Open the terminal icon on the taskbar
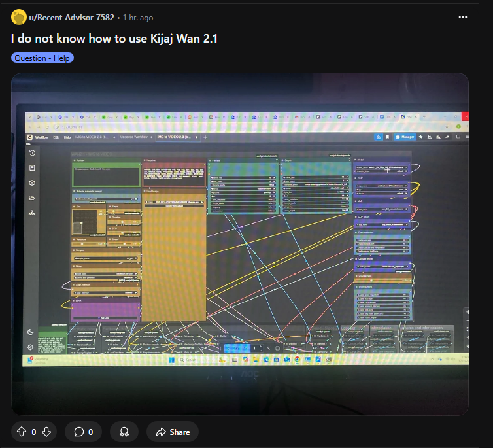 click(x=329, y=359)
